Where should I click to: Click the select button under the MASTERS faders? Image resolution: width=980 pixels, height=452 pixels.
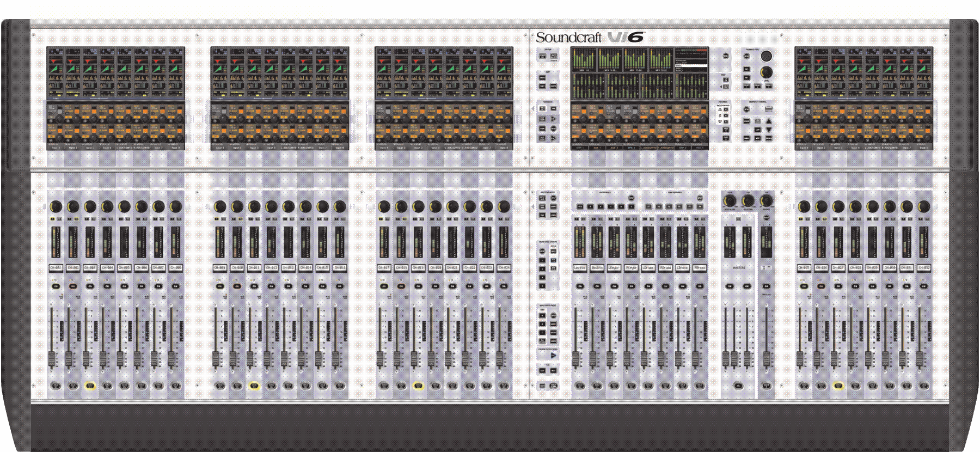click(738, 386)
